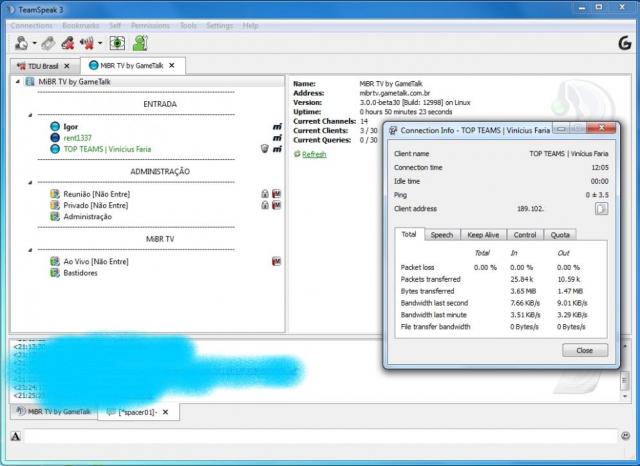Screen dimensions: 640x466
Task: Open the Connect toolbar icon
Action: (21, 43)
